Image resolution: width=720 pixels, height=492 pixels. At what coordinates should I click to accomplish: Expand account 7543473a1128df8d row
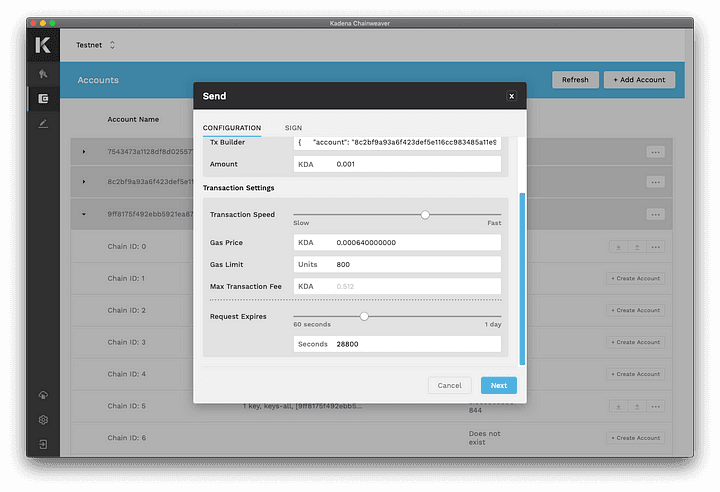point(84,152)
